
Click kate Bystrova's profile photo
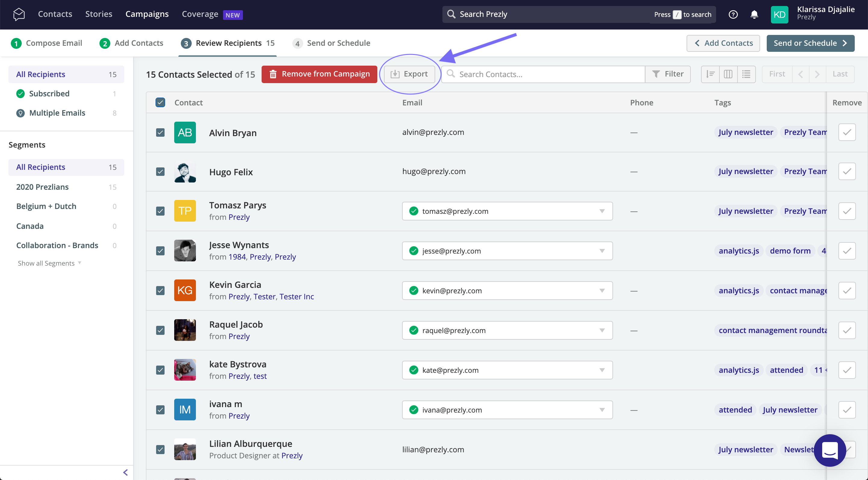185,370
